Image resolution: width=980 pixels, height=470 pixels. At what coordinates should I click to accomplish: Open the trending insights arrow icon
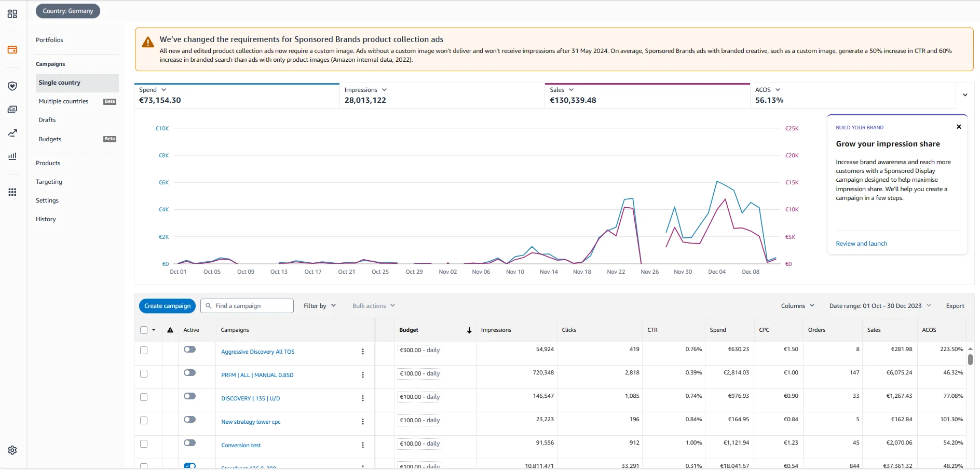(x=12, y=133)
